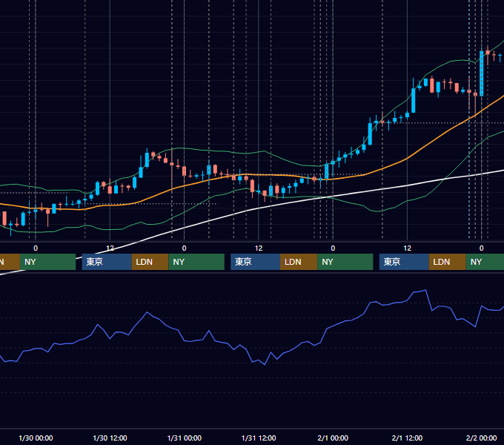The image size is (504, 445).
Task: Click hour label 0 above the 2/1 NY block
Action: click(481, 248)
